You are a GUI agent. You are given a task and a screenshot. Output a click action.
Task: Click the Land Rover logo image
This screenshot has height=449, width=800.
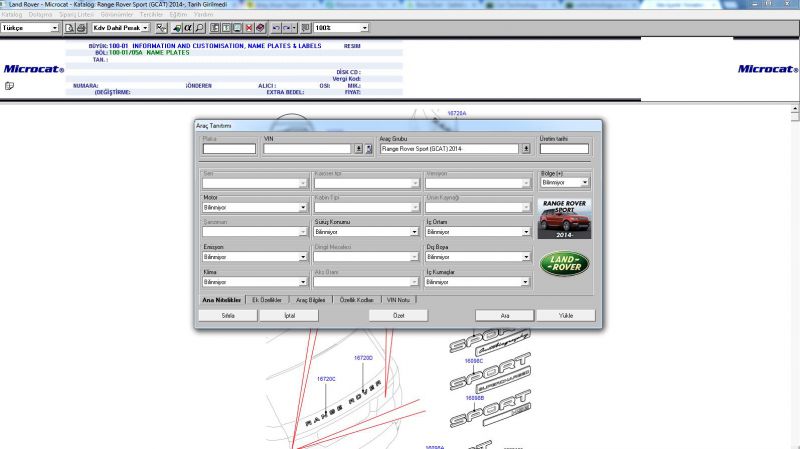[564, 264]
